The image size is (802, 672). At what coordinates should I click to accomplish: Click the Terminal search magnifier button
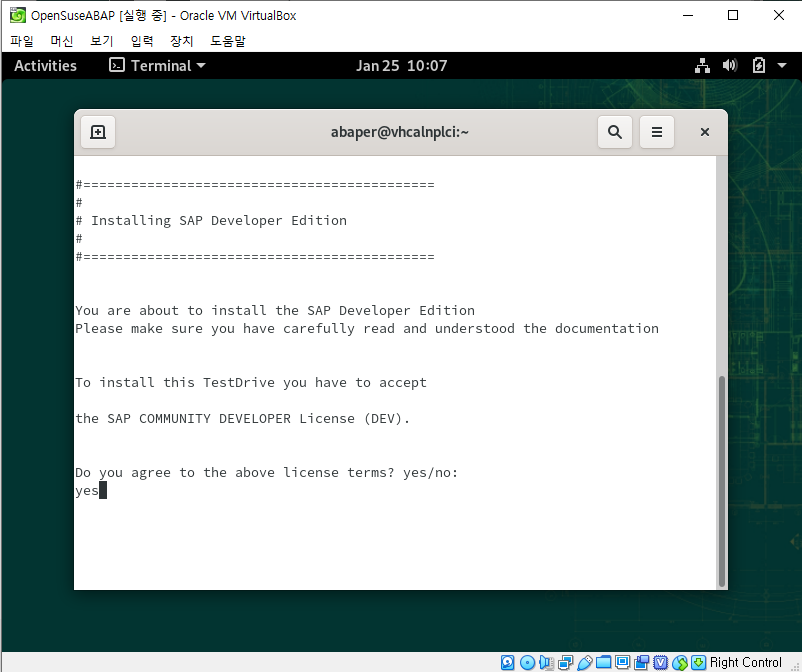point(615,132)
